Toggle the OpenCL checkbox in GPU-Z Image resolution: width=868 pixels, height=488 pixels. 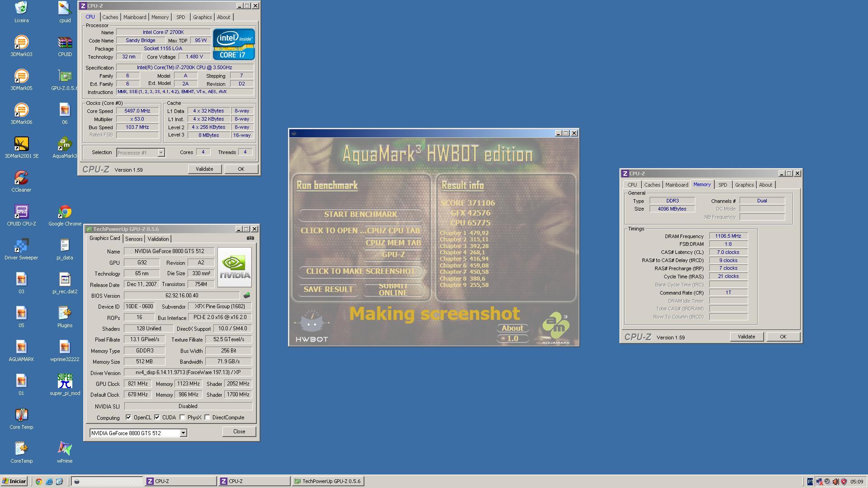click(128, 417)
